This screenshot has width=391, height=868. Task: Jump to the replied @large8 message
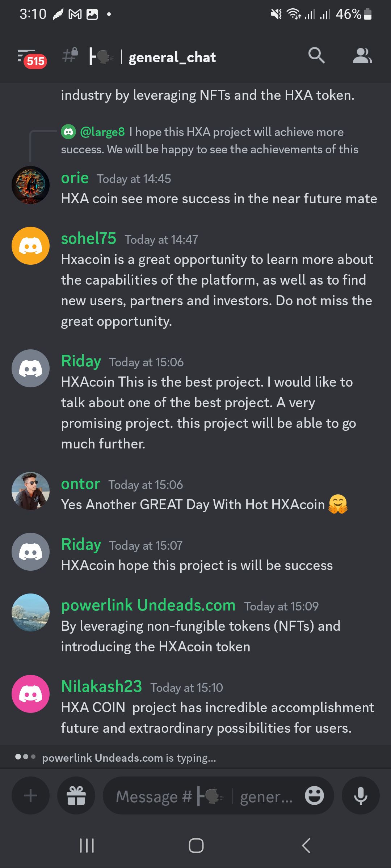pos(210,141)
